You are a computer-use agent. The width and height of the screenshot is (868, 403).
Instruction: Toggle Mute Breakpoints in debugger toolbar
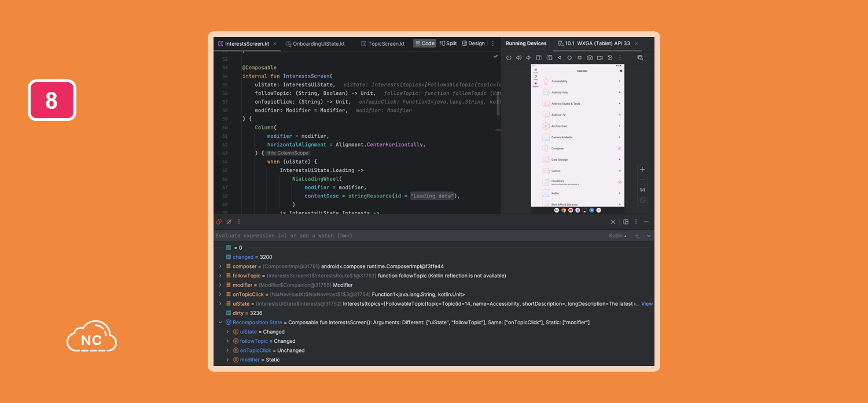tap(229, 222)
